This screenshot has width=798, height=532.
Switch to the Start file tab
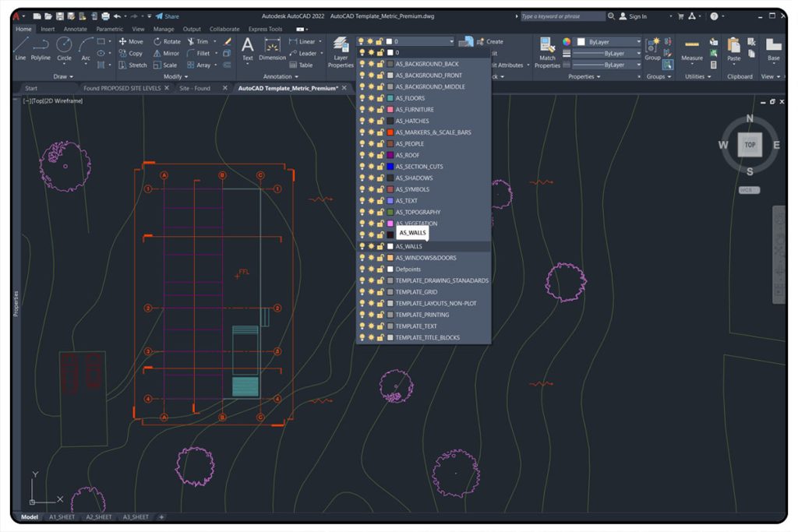(31, 88)
